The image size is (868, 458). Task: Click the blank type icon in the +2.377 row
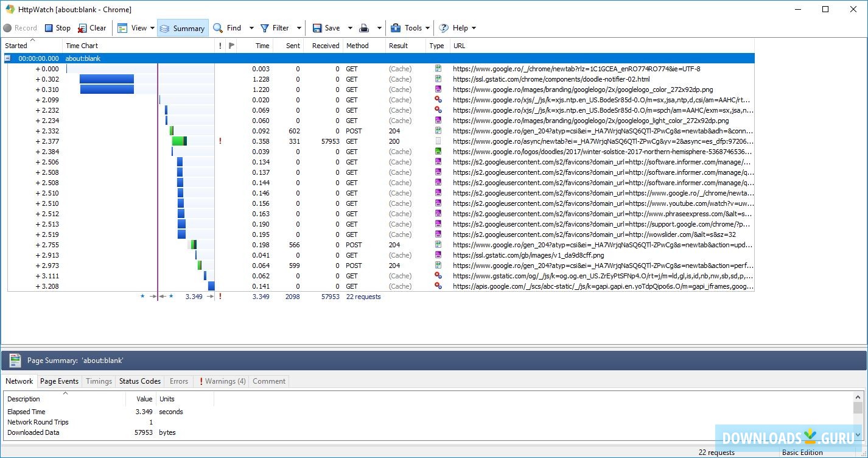(x=438, y=141)
